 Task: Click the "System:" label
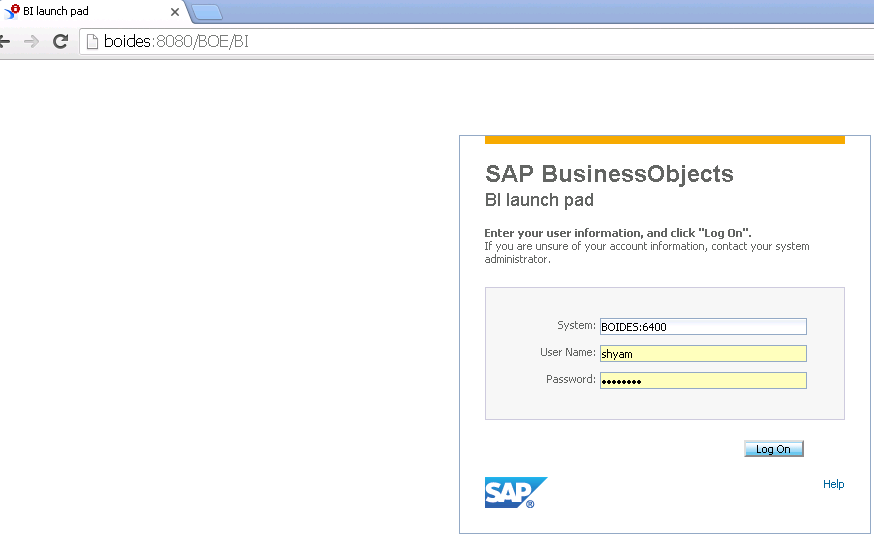pyautogui.click(x=576, y=325)
